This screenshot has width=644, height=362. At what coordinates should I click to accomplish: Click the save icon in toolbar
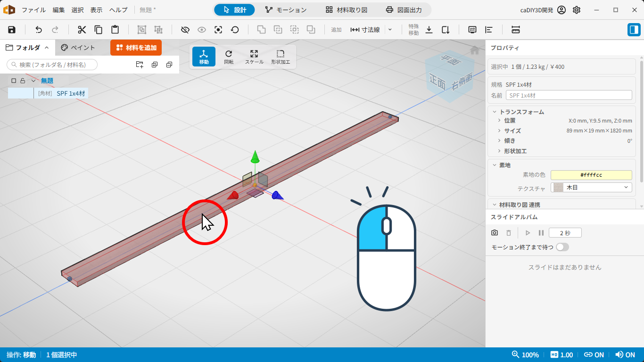pyautogui.click(x=12, y=30)
